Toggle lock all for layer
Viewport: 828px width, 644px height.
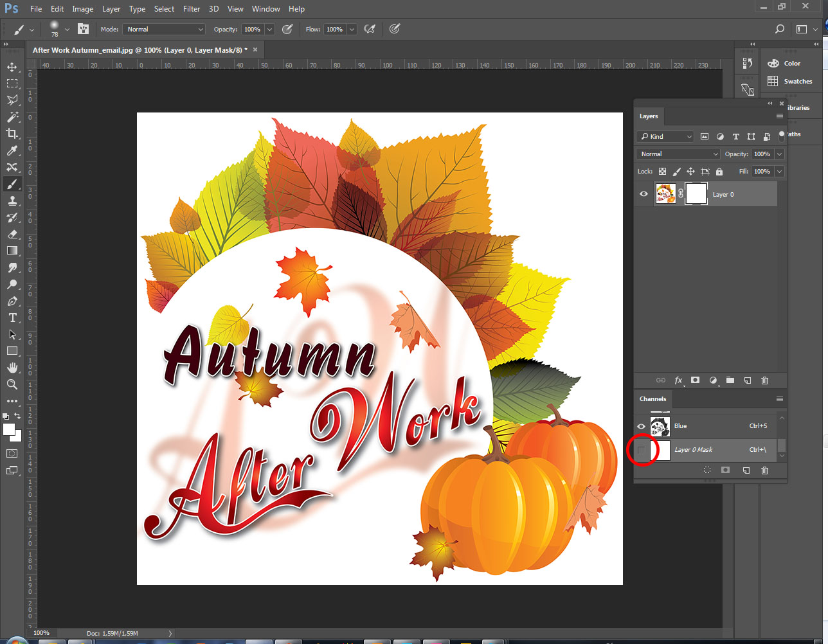coord(719,172)
